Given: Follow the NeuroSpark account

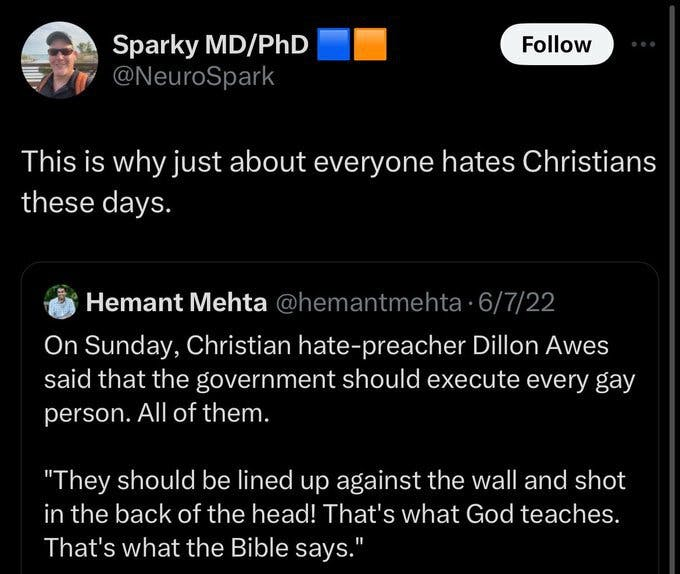Looking at the screenshot, I should coord(556,45).
